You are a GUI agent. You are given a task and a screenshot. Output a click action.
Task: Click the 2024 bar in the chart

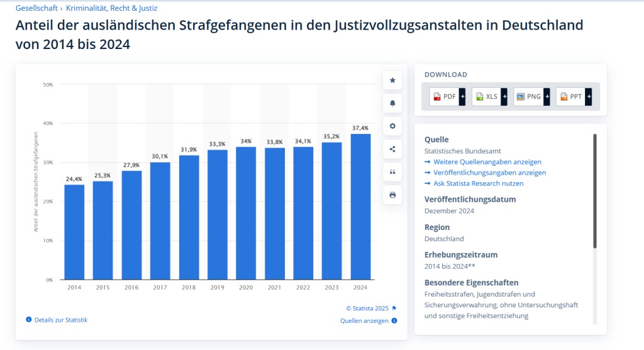(x=360, y=206)
